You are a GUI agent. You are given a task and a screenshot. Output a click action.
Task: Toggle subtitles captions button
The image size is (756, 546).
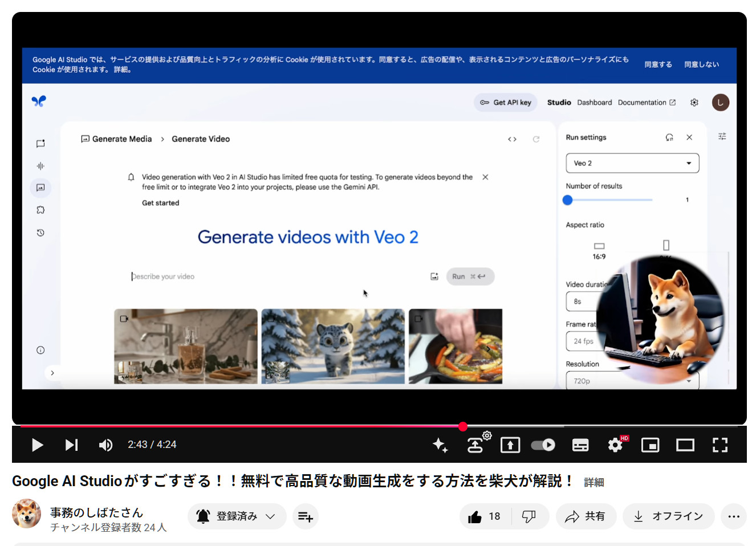click(x=580, y=445)
